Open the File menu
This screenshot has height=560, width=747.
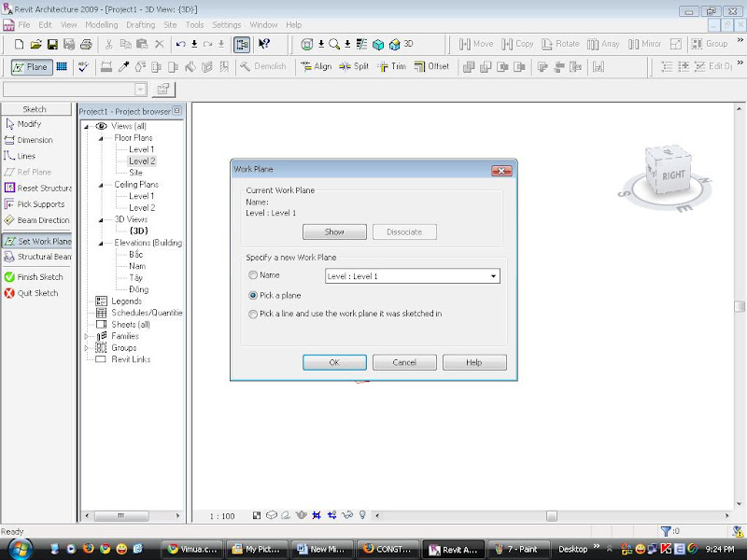24,25
